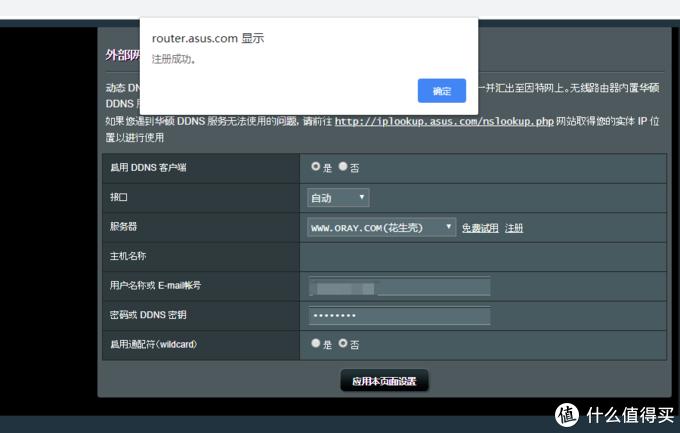The height and width of the screenshot is (433, 680).
Task: Open the 免费试用 link
Action: [x=480, y=228]
